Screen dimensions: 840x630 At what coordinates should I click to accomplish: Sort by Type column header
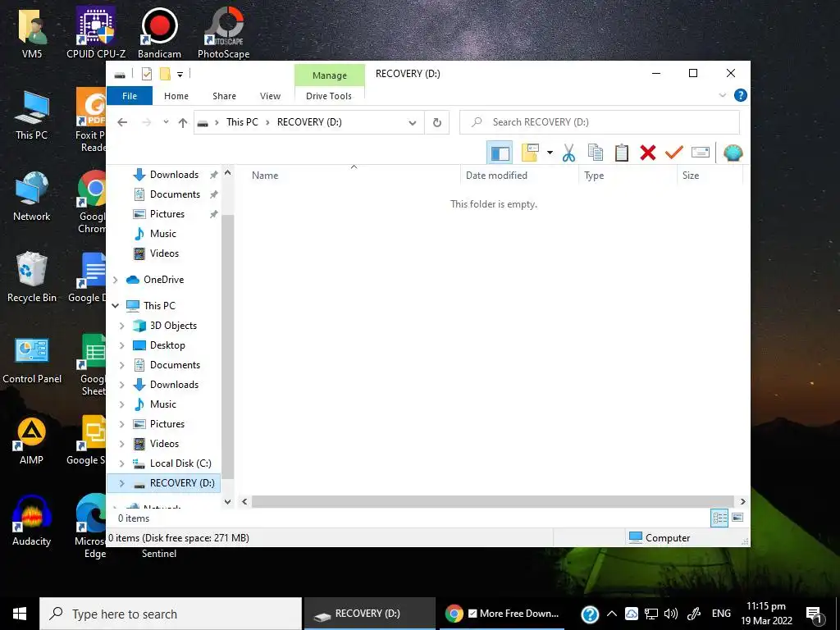[628, 176]
